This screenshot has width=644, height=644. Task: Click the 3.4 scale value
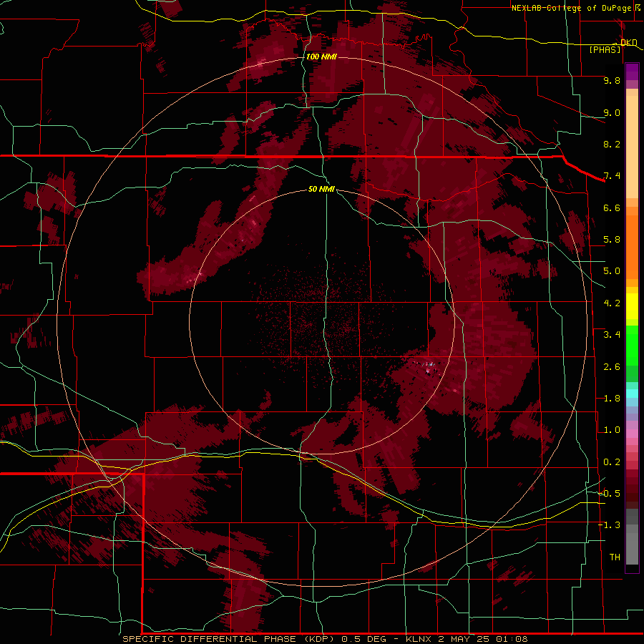pos(612,335)
